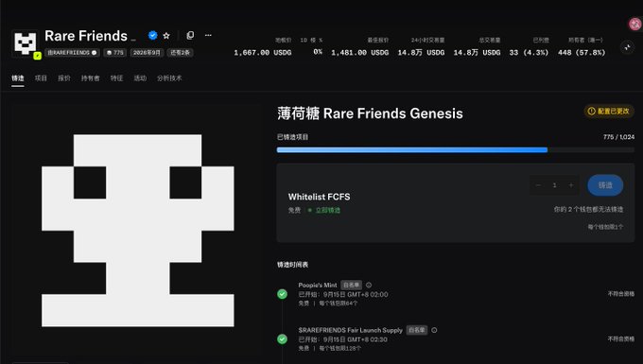The width and height of the screenshot is (643, 364).
Task: Click the minted progress bar
Action: tap(456, 150)
